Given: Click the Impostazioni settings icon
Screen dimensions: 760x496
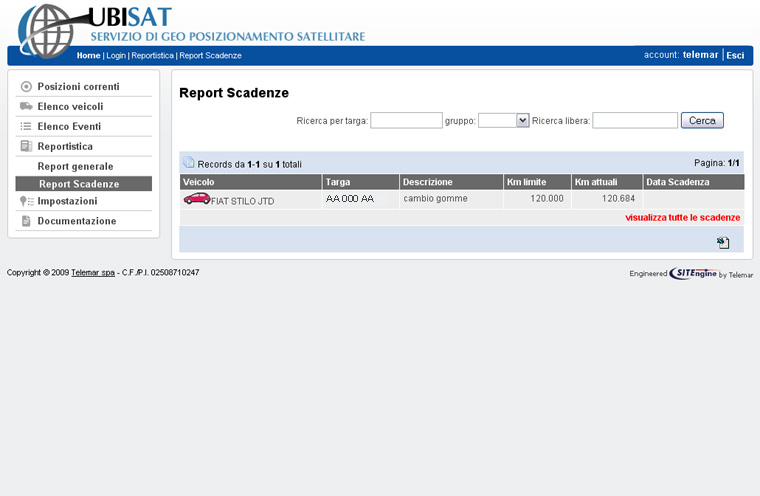Looking at the screenshot, I should click(x=26, y=201).
